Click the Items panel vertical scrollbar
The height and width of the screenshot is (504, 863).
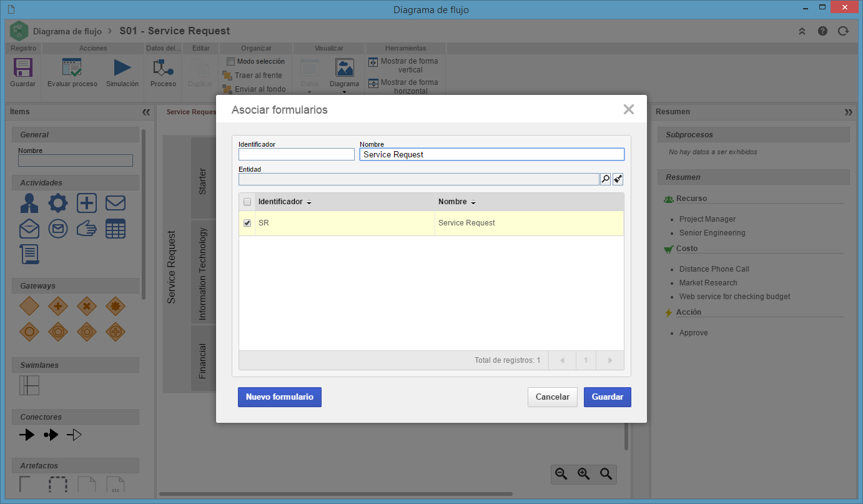tap(144, 212)
